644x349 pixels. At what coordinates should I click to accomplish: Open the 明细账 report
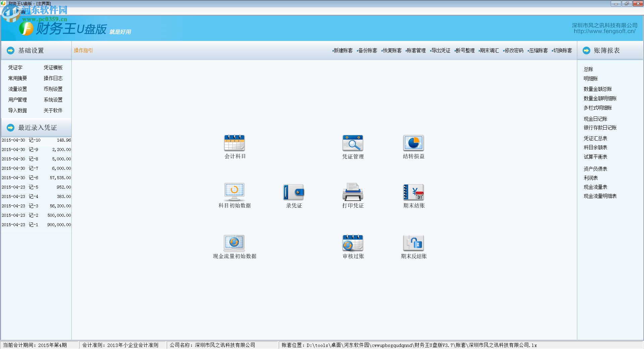tap(591, 79)
